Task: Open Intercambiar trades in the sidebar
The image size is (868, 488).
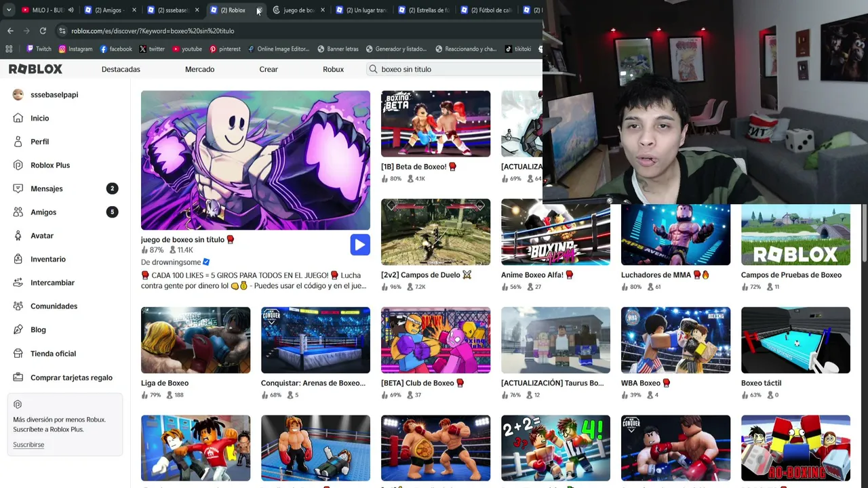Action: coord(52,283)
